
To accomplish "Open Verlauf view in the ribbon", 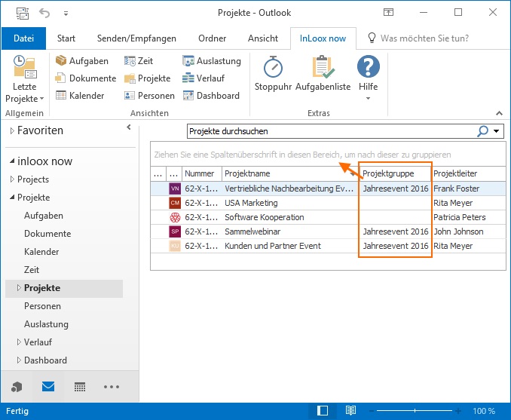I will 203,78.
